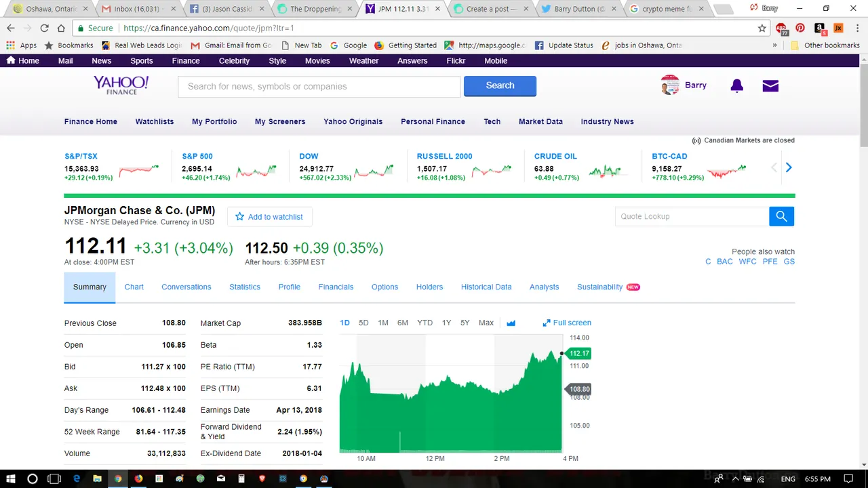Click the browser address bar URL
Screen dimensions: 868x488
[208, 28]
